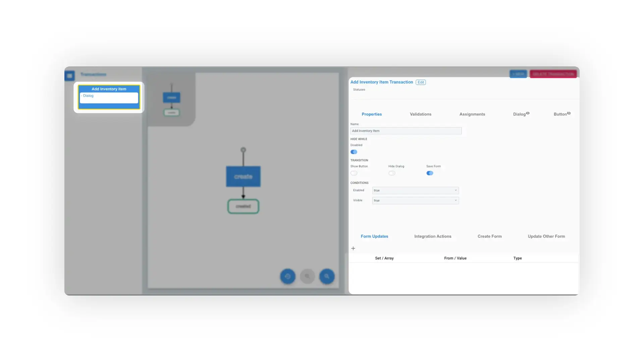Click the blue menu icon beside Transactions
Screen dimensions: 644x362
pyautogui.click(x=69, y=76)
